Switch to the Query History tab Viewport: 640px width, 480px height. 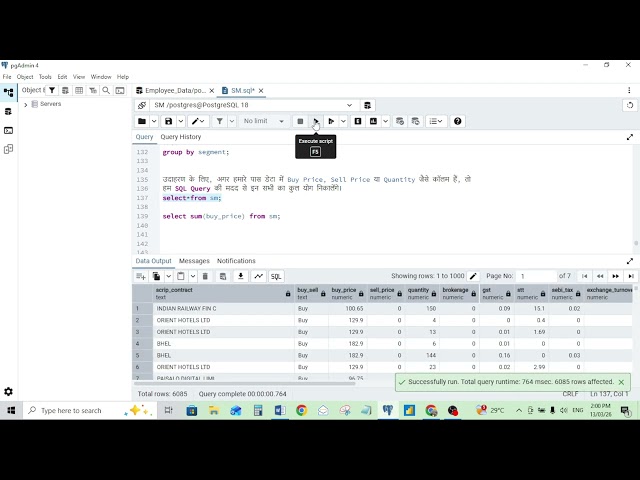(x=181, y=137)
